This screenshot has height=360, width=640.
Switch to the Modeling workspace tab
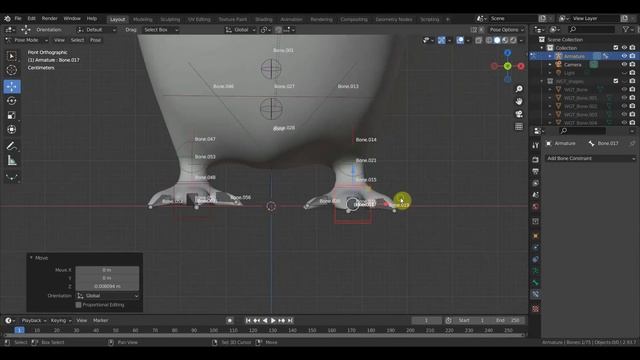click(x=142, y=19)
